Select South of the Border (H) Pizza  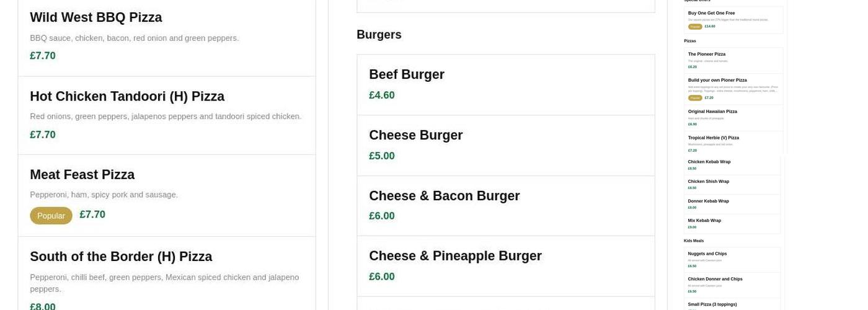(x=121, y=257)
